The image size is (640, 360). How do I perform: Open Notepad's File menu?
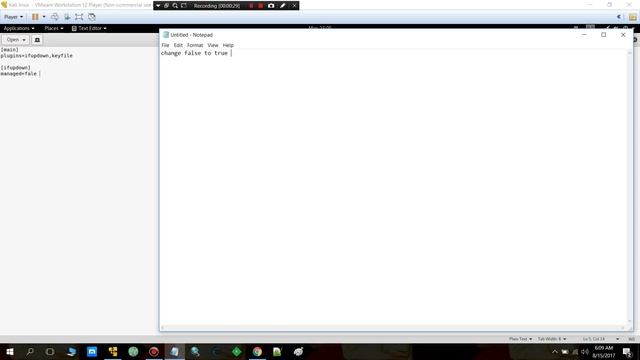pyautogui.click(x=165, y=45)
